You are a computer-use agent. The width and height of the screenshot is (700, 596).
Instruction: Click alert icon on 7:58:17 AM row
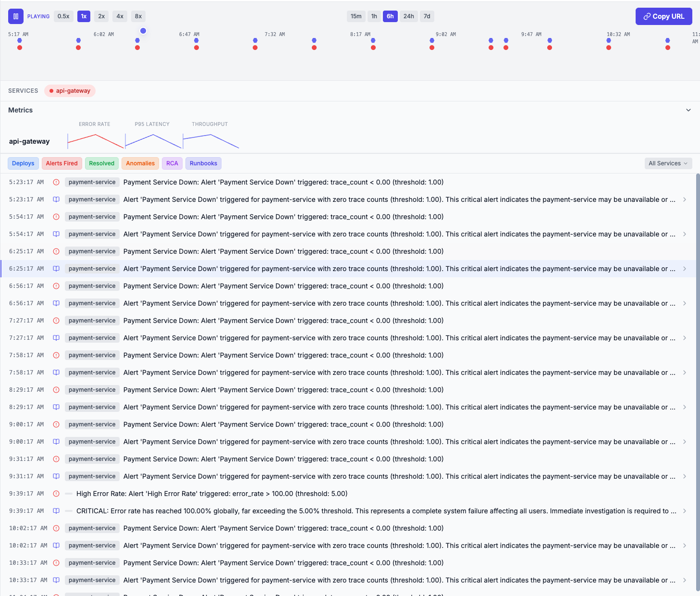click(56, 355)
